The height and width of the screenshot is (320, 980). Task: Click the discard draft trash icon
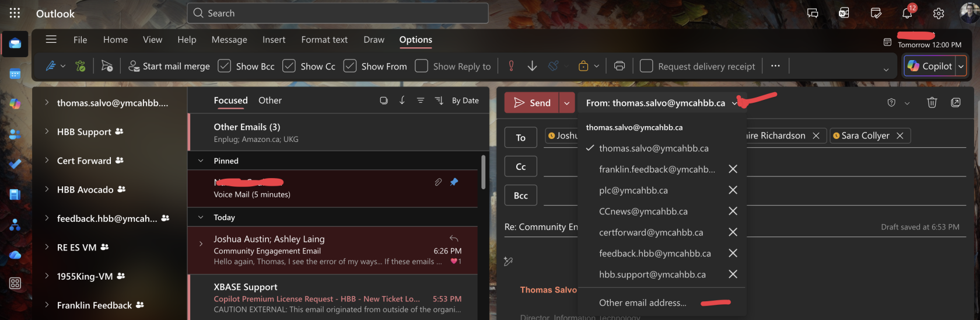pos(932,103)
